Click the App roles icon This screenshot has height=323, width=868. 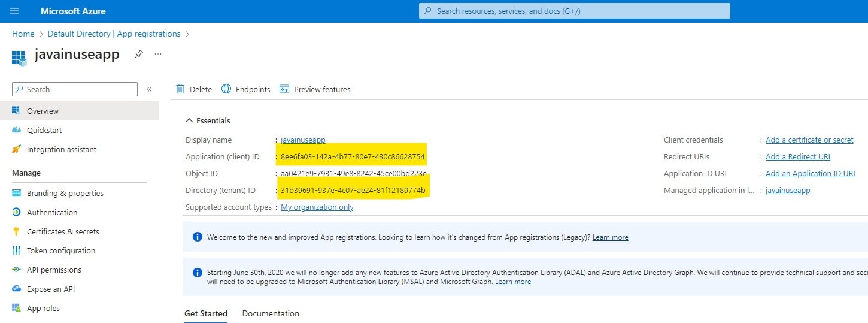16,308
